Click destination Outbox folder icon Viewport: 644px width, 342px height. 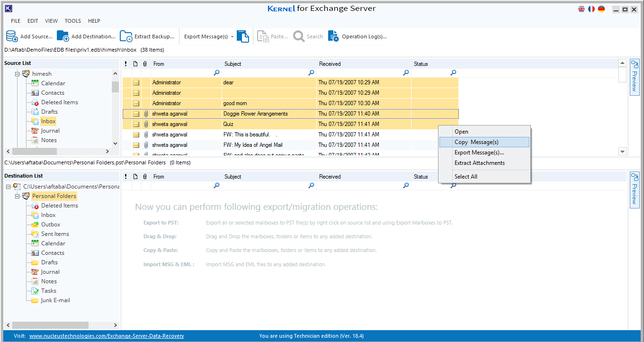[x=35, y=225]
